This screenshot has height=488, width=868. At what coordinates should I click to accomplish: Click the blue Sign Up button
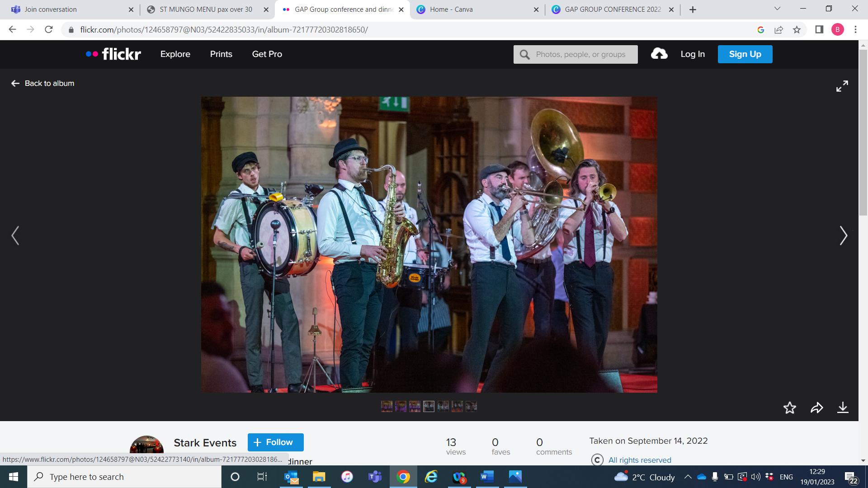coord(745,54)
